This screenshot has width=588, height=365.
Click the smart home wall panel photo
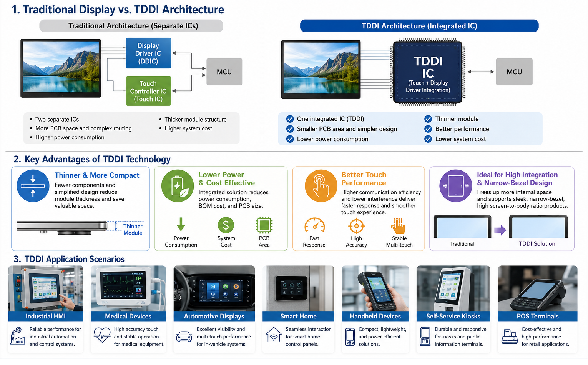(298, 288)
